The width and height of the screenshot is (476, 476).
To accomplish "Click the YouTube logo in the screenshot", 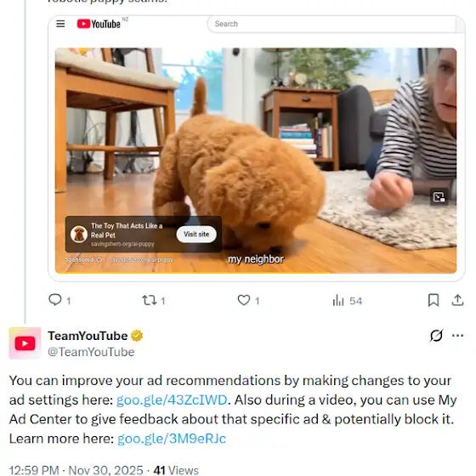I will (99, 24).
